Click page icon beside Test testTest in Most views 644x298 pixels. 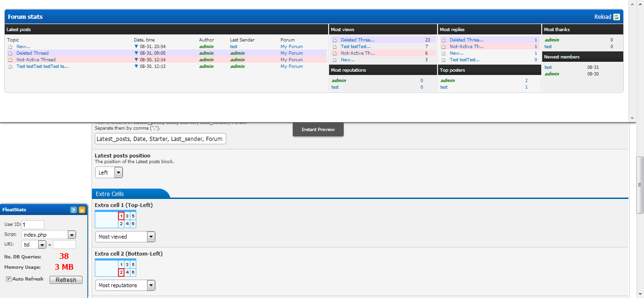[335, 47]
